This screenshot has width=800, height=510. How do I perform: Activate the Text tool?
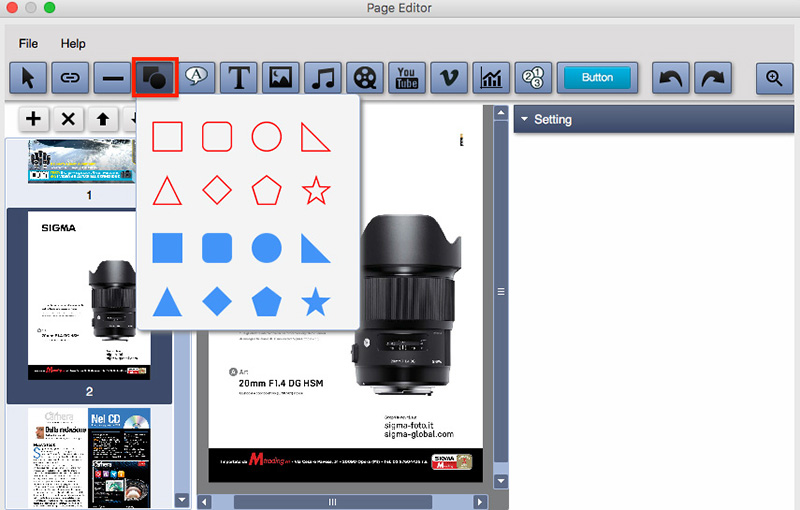click(238, 78)
